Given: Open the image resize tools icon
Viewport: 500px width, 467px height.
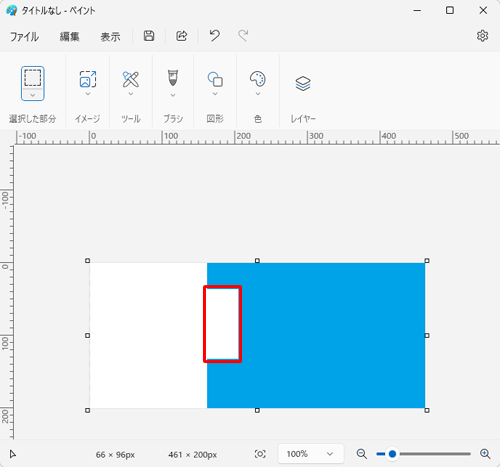Looking at the screenshot, I should pyautogui.click(x=88, y=79).
